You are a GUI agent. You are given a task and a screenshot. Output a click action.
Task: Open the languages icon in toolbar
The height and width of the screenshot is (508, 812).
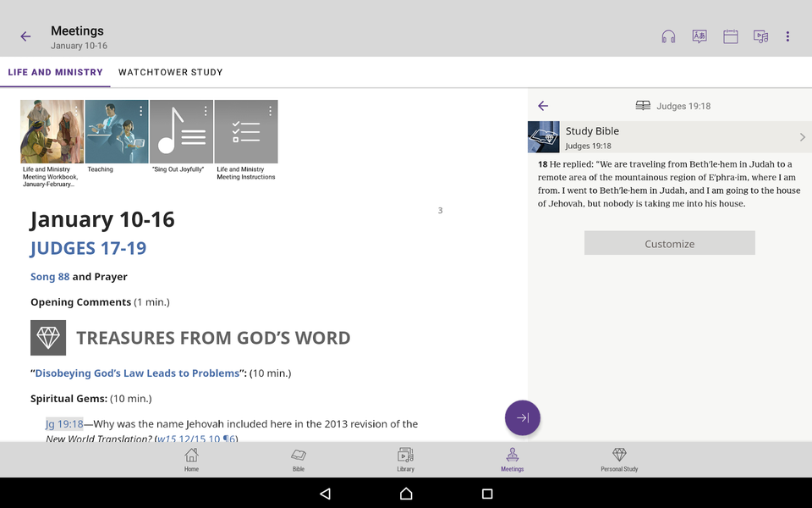coord(700,36)
